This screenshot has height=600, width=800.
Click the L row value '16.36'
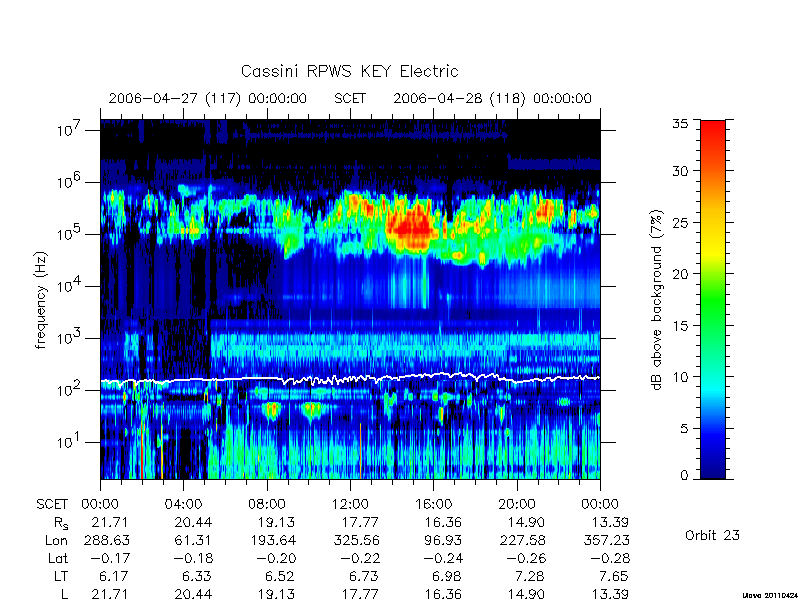click(443, 594)
